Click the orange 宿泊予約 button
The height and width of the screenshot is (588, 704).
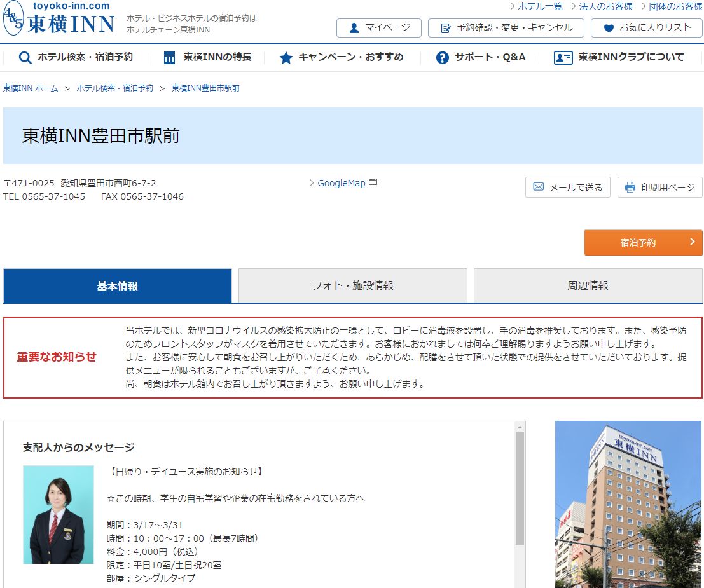point(643,242)
